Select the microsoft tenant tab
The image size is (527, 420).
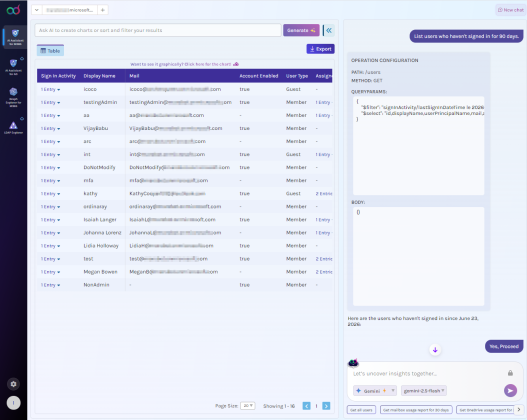[x=70, y=10]
